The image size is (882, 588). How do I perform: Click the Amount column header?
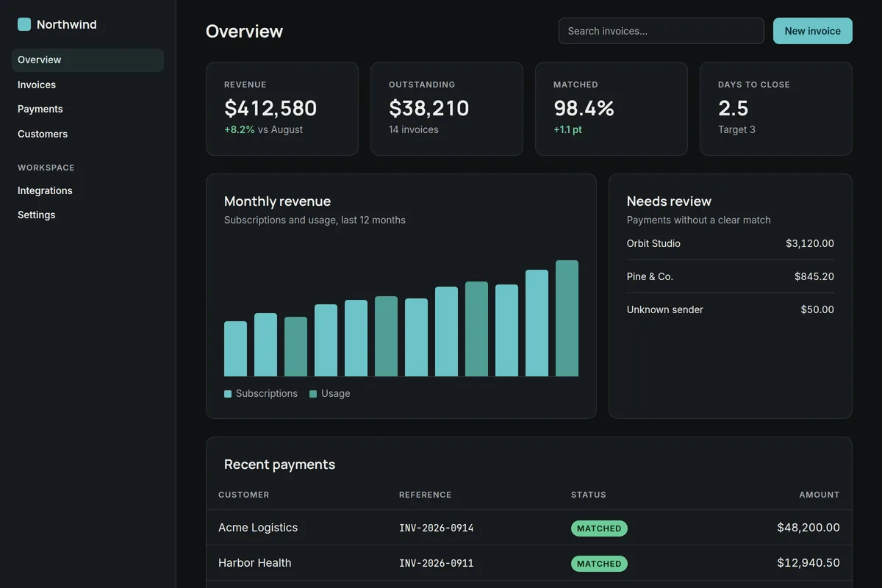pos(820,495)
